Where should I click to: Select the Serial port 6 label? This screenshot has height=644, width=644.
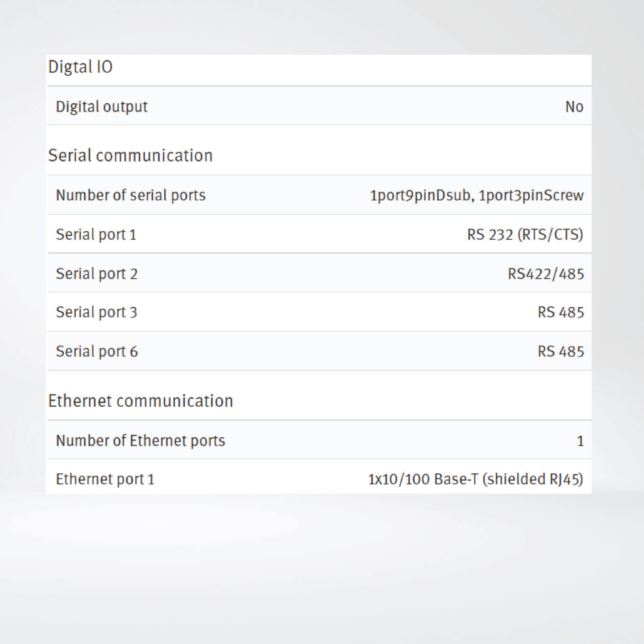pos(97,352)
